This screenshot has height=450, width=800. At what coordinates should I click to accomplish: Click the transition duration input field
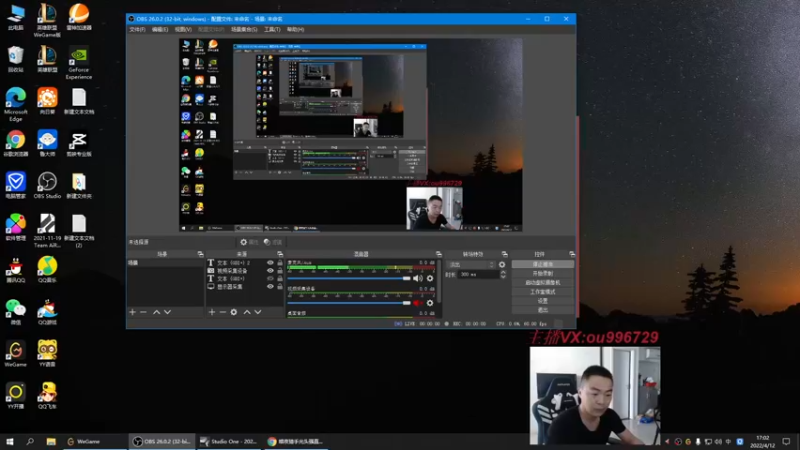[478, 274]
